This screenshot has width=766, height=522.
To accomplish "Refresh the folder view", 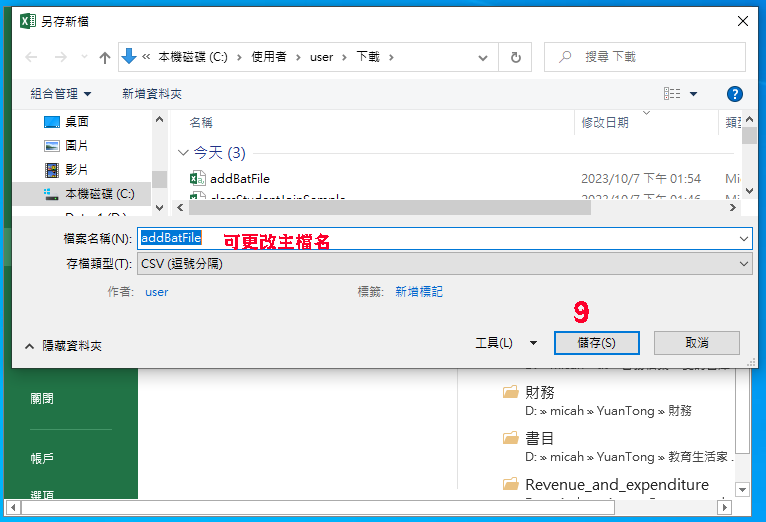I will 515,58.
